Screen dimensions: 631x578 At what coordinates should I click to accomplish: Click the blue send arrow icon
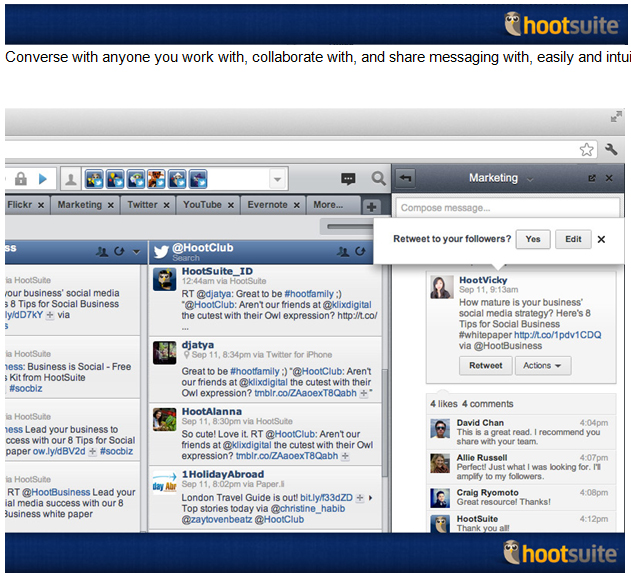point(43,179)
